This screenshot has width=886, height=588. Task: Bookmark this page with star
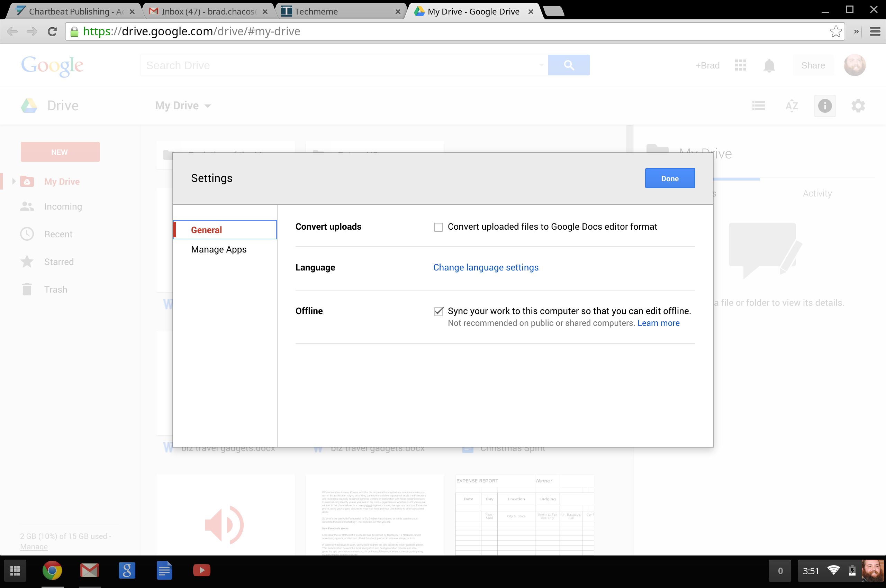836,31
